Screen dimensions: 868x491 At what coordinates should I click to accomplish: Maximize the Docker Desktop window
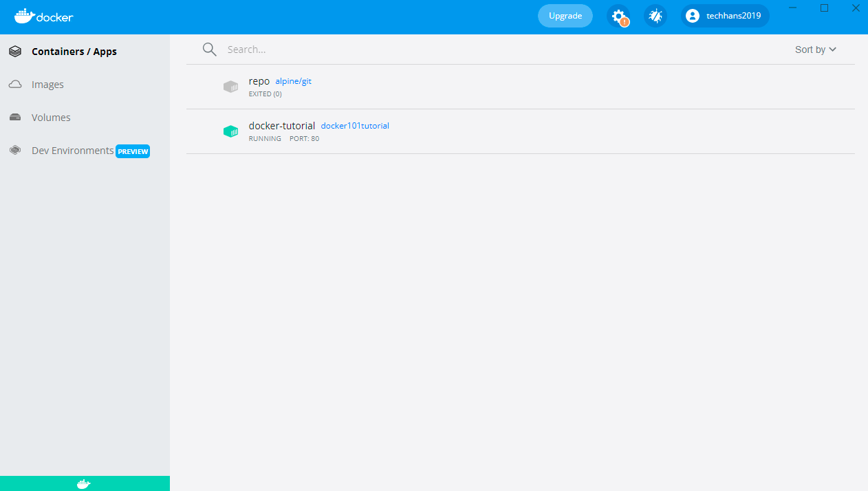tap(824, 8)
